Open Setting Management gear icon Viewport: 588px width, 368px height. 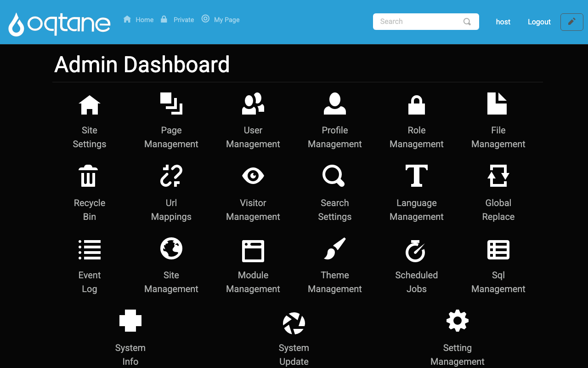[x=458, y=321]
